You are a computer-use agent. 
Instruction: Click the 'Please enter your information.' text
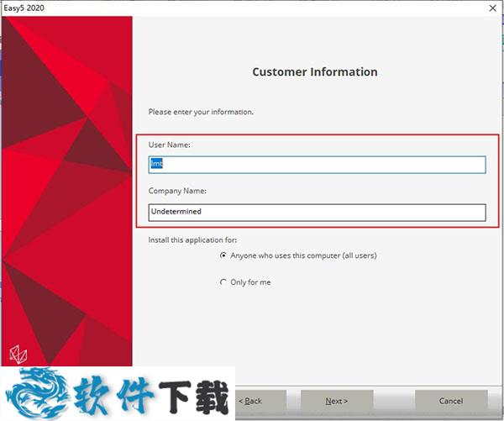pyautogui.click(x=201, y=112)
